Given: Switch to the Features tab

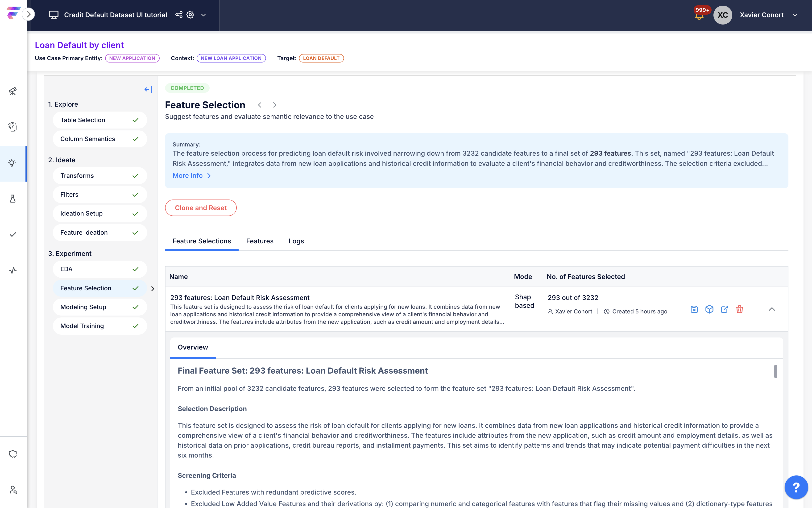Looking at the screenshot, I should pos(260,241).
